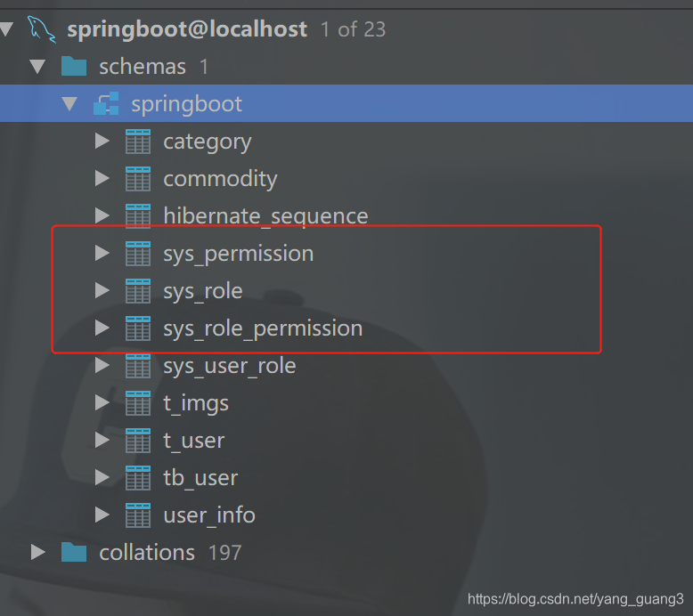
Task: Click the sys_role table icon
Action: pyautogui.click(x=138, y=291)
